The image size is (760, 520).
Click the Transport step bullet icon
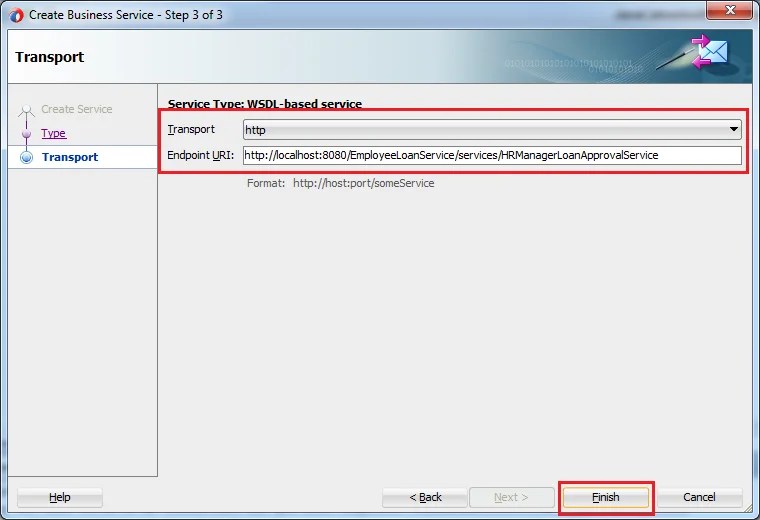click(26, 157)
